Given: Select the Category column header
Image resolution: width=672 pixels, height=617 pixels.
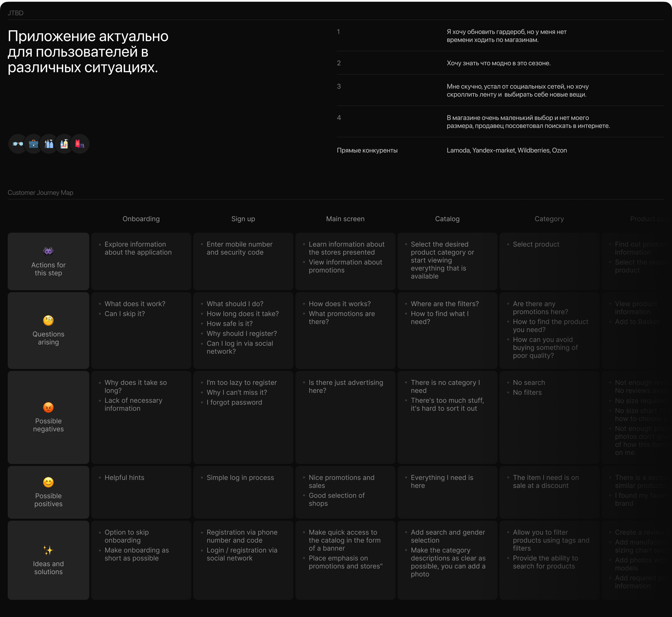Looking at the screenshot, I should 549,219.
